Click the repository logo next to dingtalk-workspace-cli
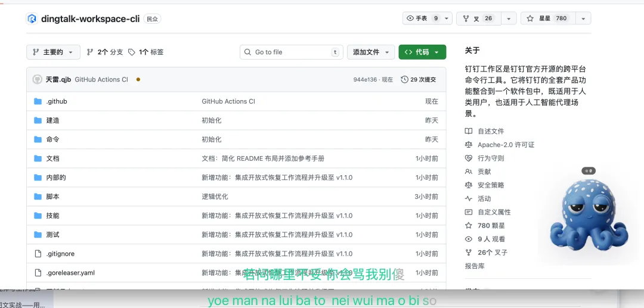The height and width of the screenshot is (308, 644). (x=32, y=18)
